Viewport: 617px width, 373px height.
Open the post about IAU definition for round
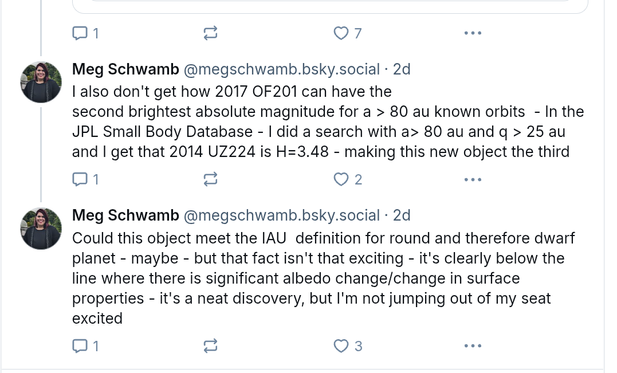point(323,278)
